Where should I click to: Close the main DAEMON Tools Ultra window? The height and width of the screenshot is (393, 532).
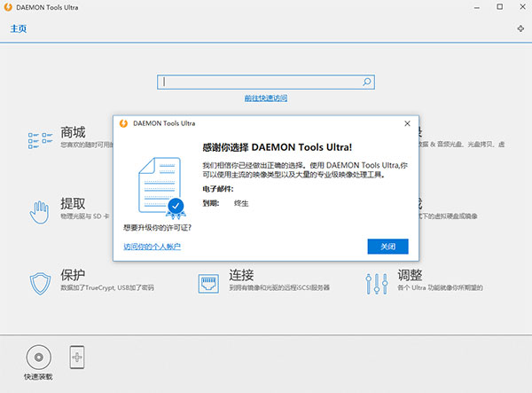(522, 7)
